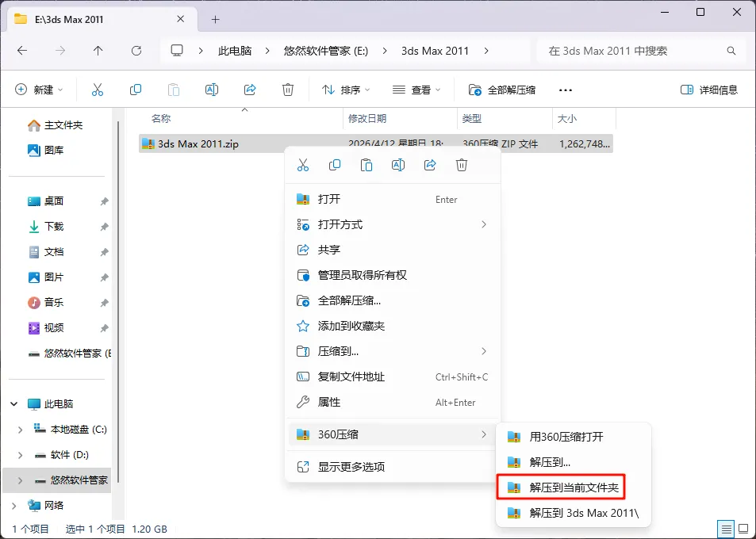756x539 pixels.
Task: Toggle the 详细信息 pane
Action: point(708,90)
